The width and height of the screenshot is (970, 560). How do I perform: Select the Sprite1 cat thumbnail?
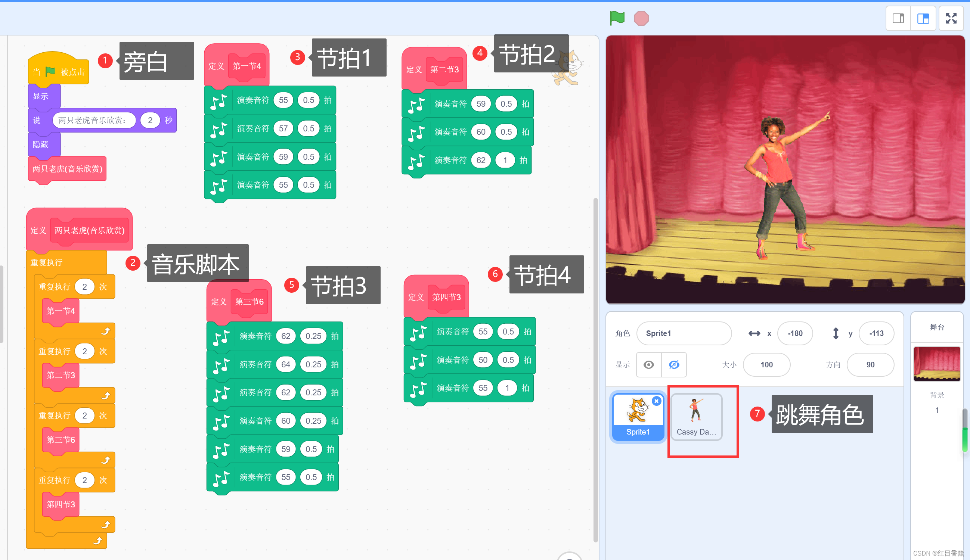click(x=638, y=413)
